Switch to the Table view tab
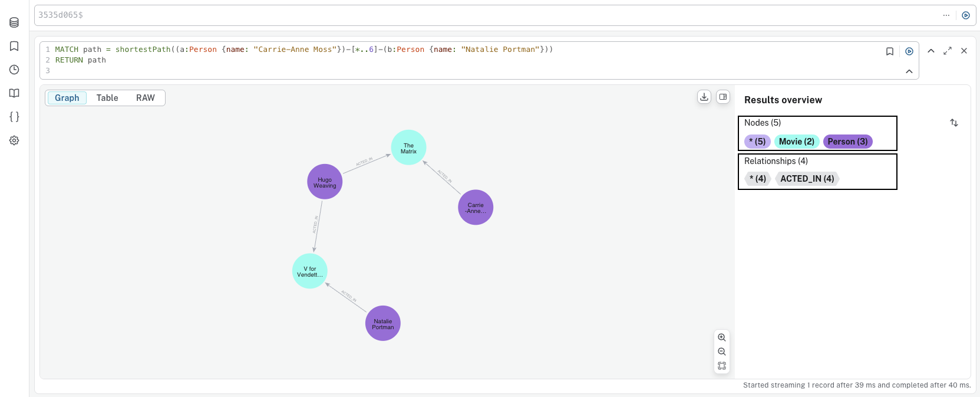 click(x=107, y=98)
